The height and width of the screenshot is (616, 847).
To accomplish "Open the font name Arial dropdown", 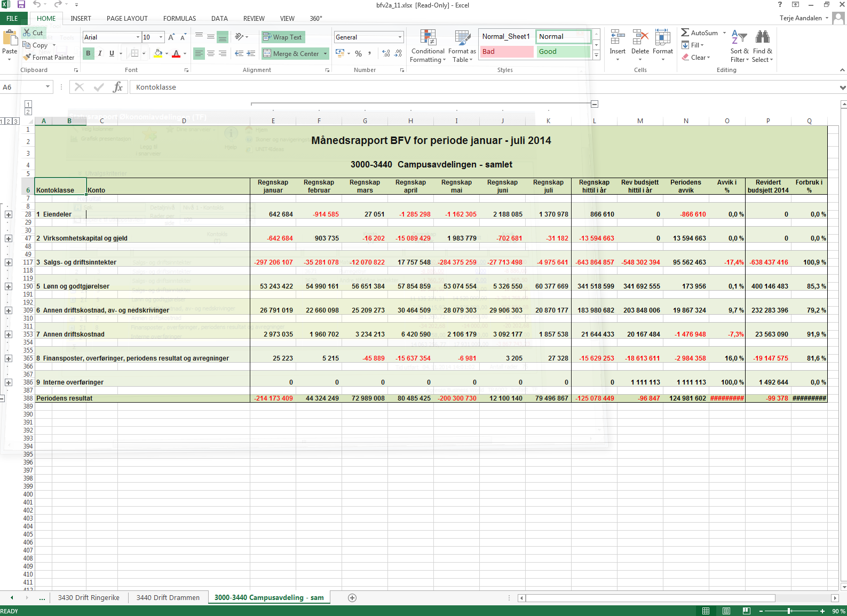I will 138,37.
